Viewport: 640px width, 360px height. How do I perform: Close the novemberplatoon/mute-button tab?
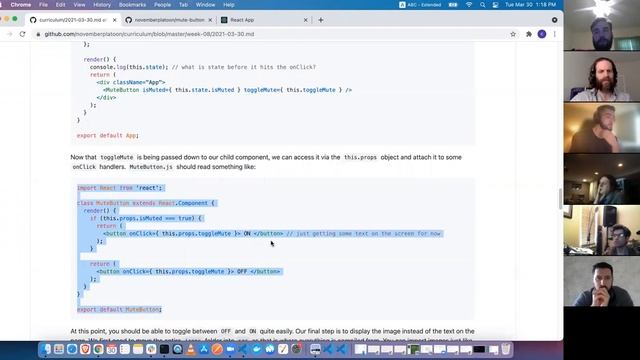pyautogui.click(x=210, y=20)
